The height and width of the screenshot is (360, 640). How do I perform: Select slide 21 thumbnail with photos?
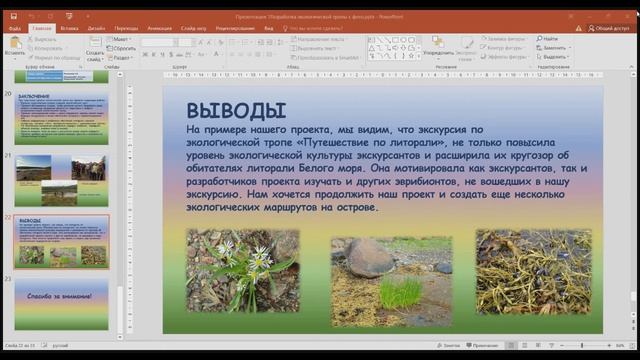coord(62,180)
